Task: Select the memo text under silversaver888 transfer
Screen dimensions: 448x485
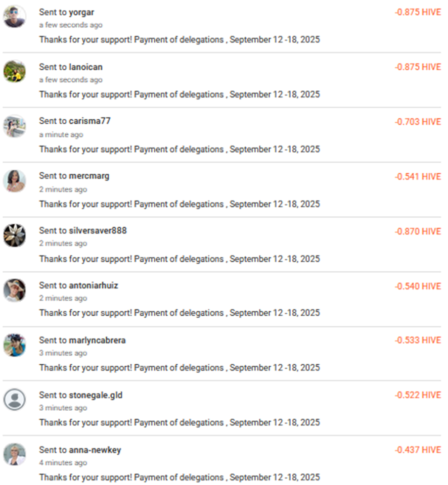Action: click(180, 259)
